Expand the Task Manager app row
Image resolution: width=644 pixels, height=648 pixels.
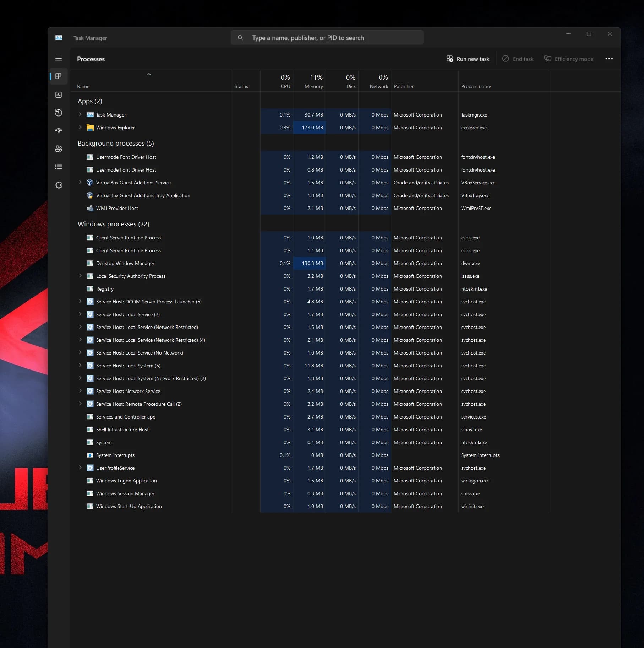[x=80, y=114]
